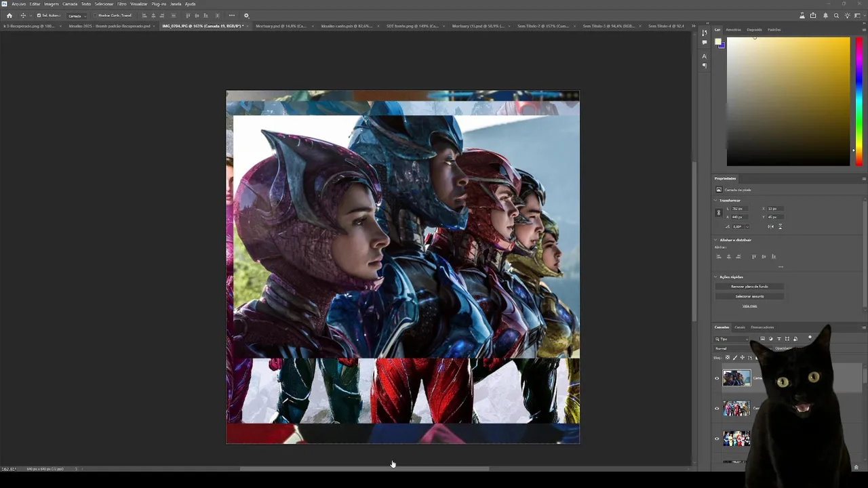868x488 pixels.
Task: Open the Search magnifier icon
Action: 836,16
